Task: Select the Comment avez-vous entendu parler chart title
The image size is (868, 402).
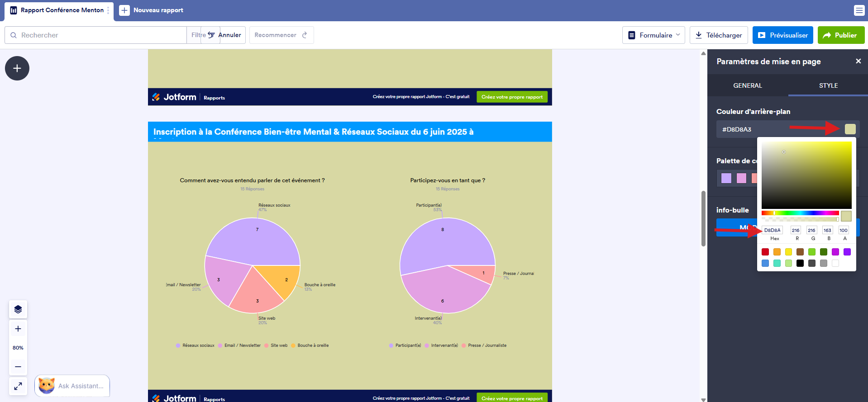Action: pyautogui.click(x=252, y=180)
